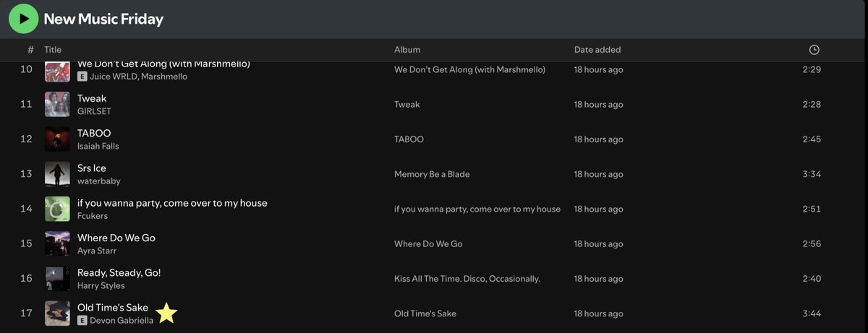Screen dimensions: 868x333
Task: Open the TABOO track cover thumbnail
Action: (57, 139)
